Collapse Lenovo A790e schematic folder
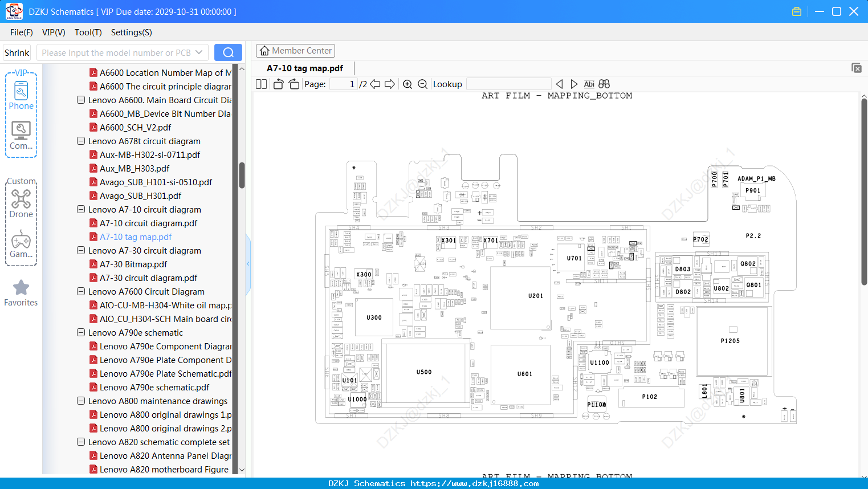The image size is (868, 489). (81, 332)
